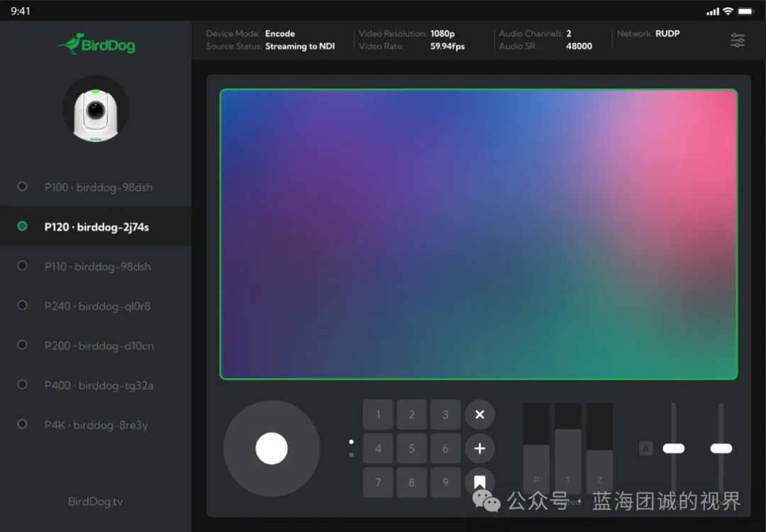Image resolution: width=766 pixels, height=532 pixels.
Task: Switch to the P4K birddog-8re3y camera
Action: pyautogui.click(x=96, y=426)
